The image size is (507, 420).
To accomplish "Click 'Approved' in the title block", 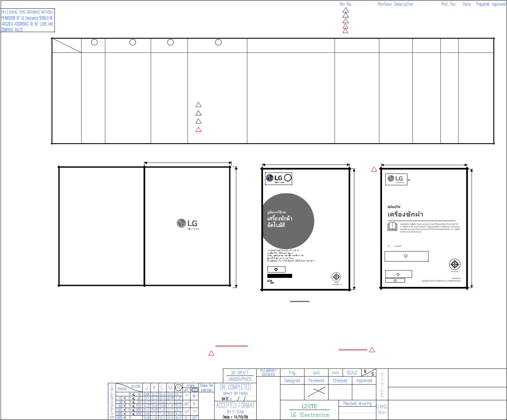I will [364, 381].
